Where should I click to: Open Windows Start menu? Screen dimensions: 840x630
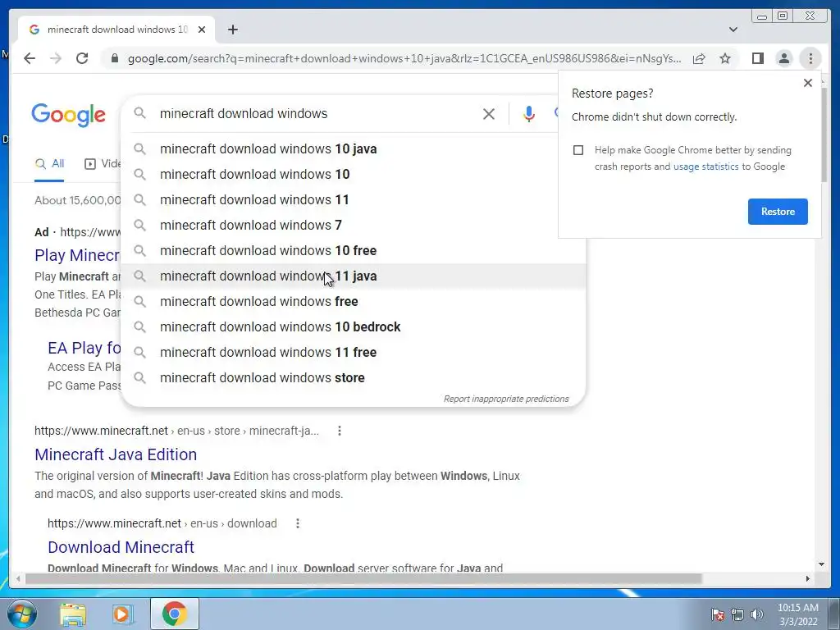point(22,614)
